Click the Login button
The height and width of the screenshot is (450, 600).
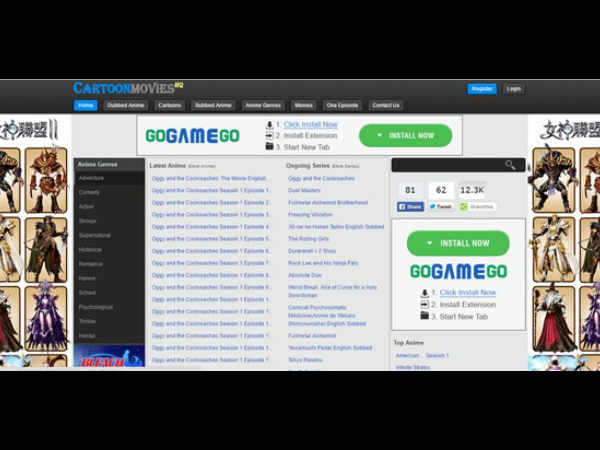click(514, 89)
